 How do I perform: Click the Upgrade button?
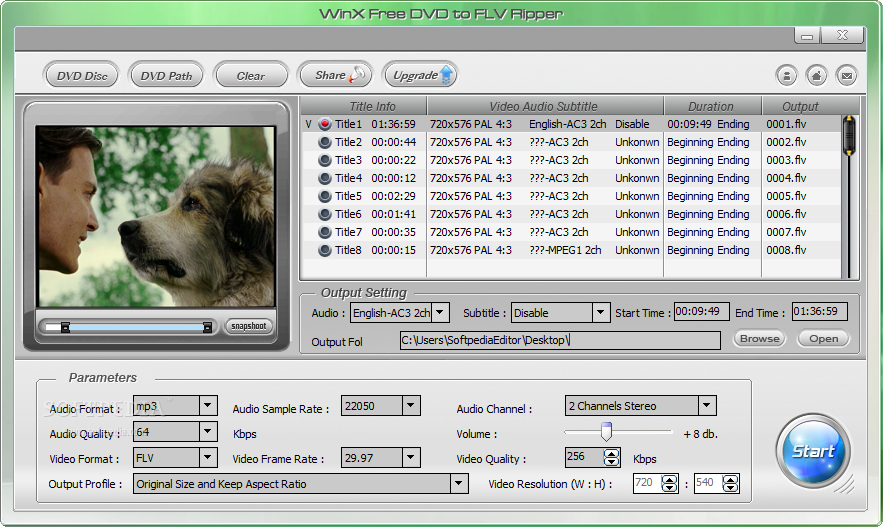[x=420, y=75]
